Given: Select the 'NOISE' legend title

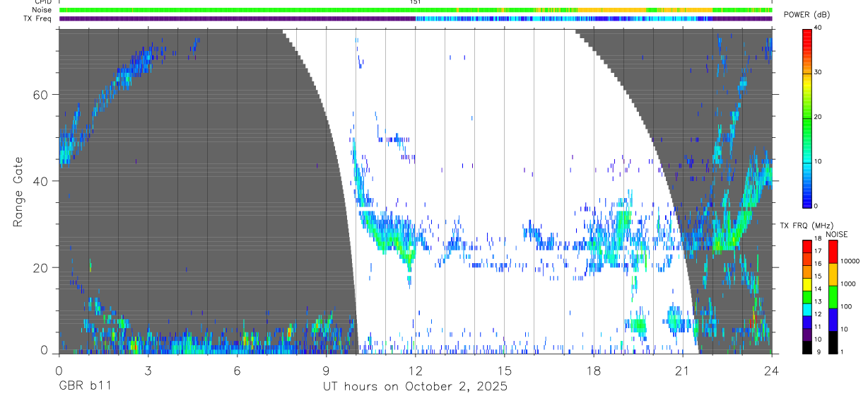Looking at the screenshot, I should pyautogui.click(x=837, y=234).
